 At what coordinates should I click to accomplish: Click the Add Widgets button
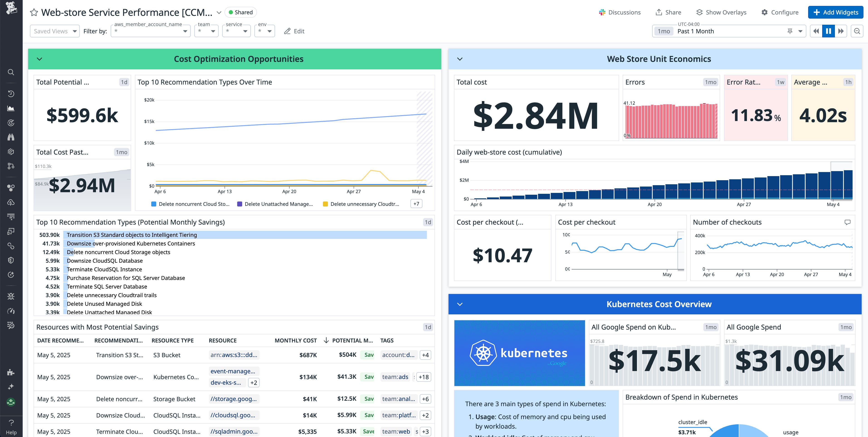[x=835, y=12]
